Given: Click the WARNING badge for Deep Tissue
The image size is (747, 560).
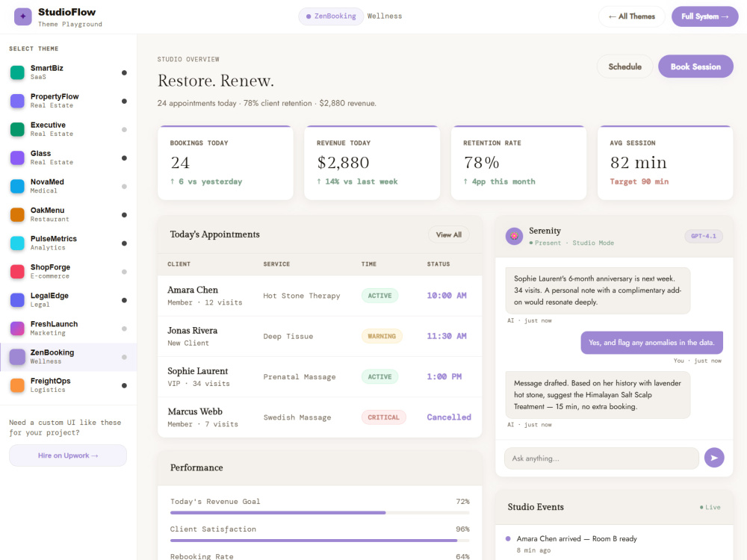Looking at the screenshot, I should (x=382, y=336).
